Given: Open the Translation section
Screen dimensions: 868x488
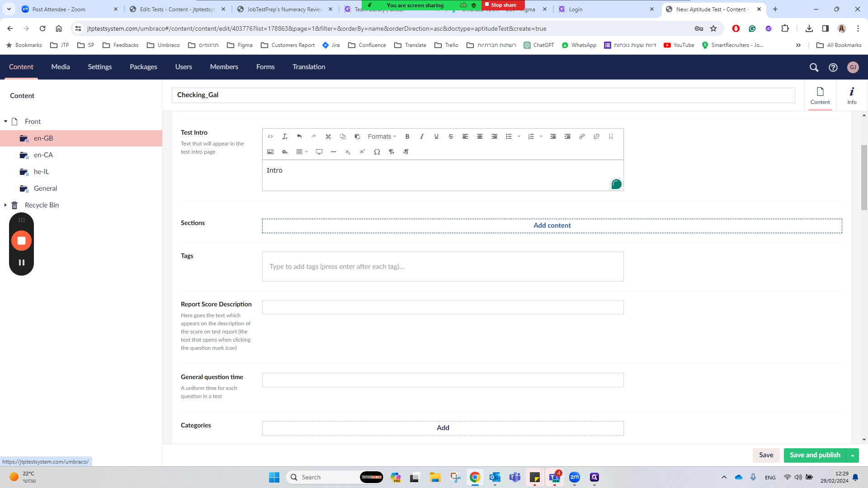Looking at the screenshot, I should (309, 67).
